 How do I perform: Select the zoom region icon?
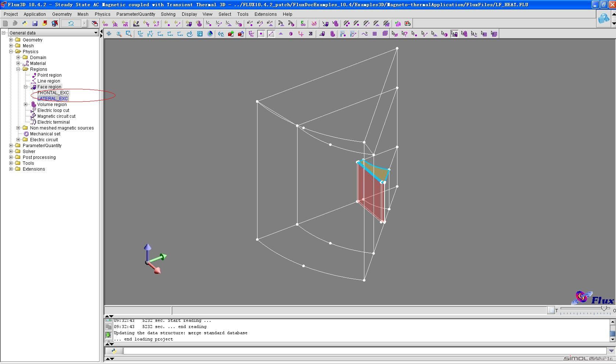coord(129,34)
